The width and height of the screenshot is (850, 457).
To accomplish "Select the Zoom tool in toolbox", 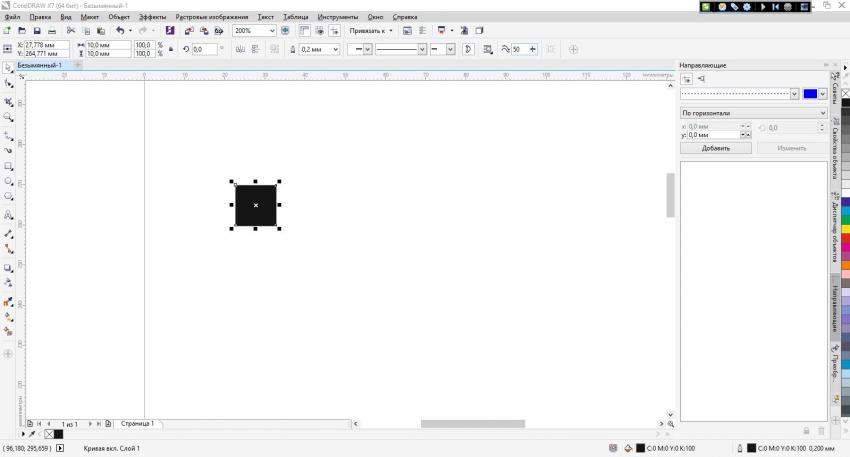I will (9, 117).
